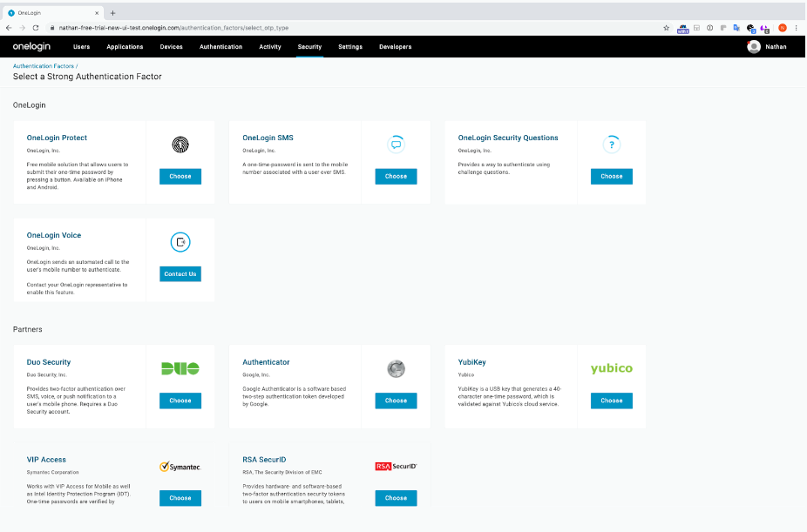
Task: Open a new browser tab
Action: (112, 13)
